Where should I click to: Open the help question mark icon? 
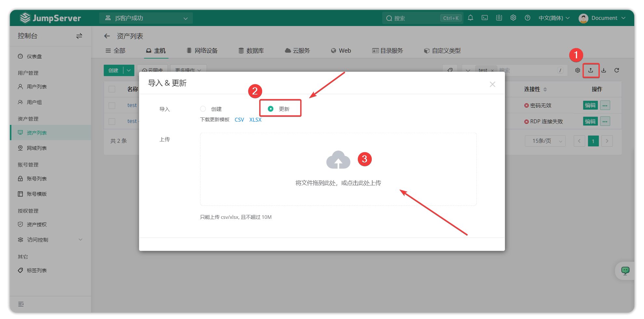point(528,18)
